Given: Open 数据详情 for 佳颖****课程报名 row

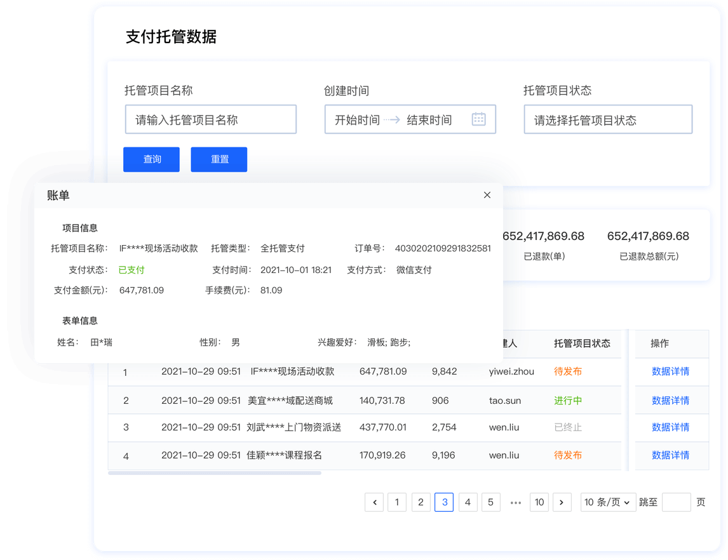Looking at the screenshot, I should 670,455.
